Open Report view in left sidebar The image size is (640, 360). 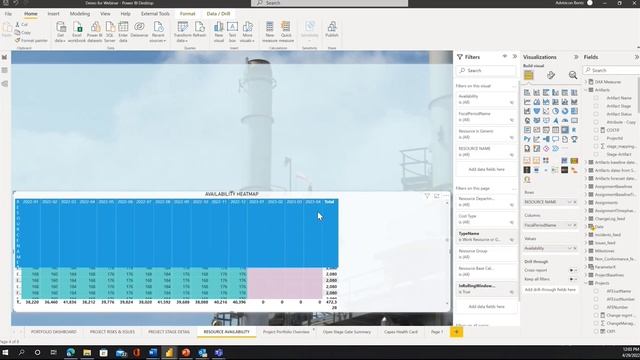pos(5,57)
